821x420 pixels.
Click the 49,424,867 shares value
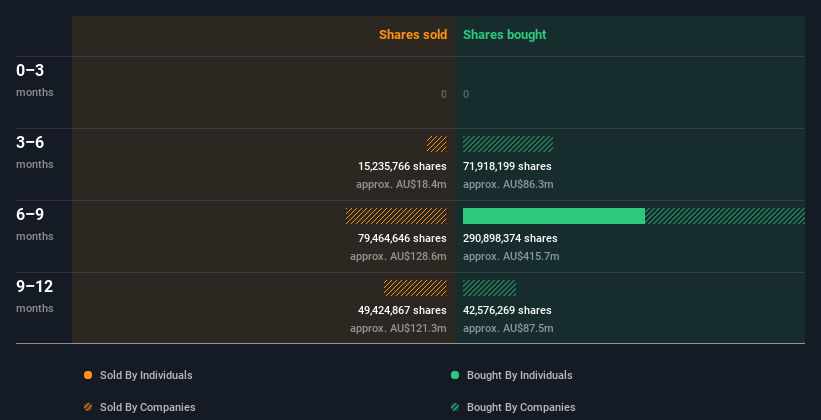point(402,310)
